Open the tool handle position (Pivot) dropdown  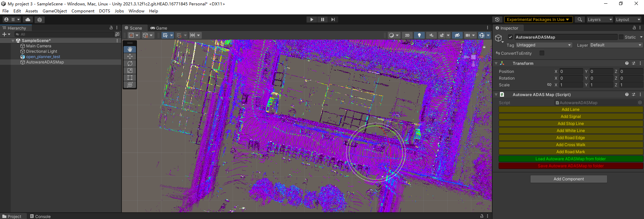134,35
